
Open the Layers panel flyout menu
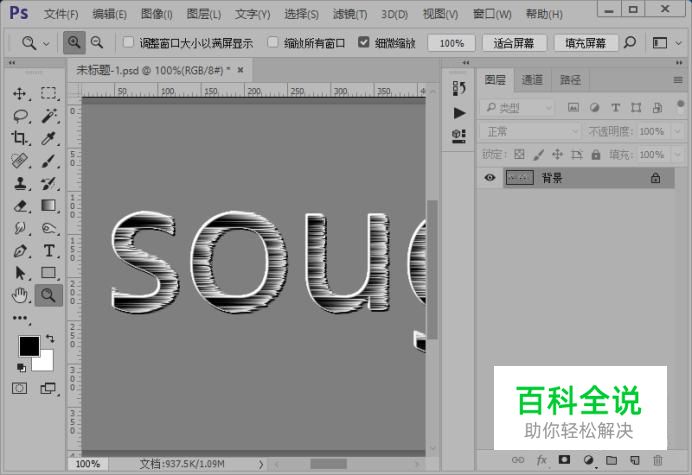pyautogui.click(x=678, y=80)
